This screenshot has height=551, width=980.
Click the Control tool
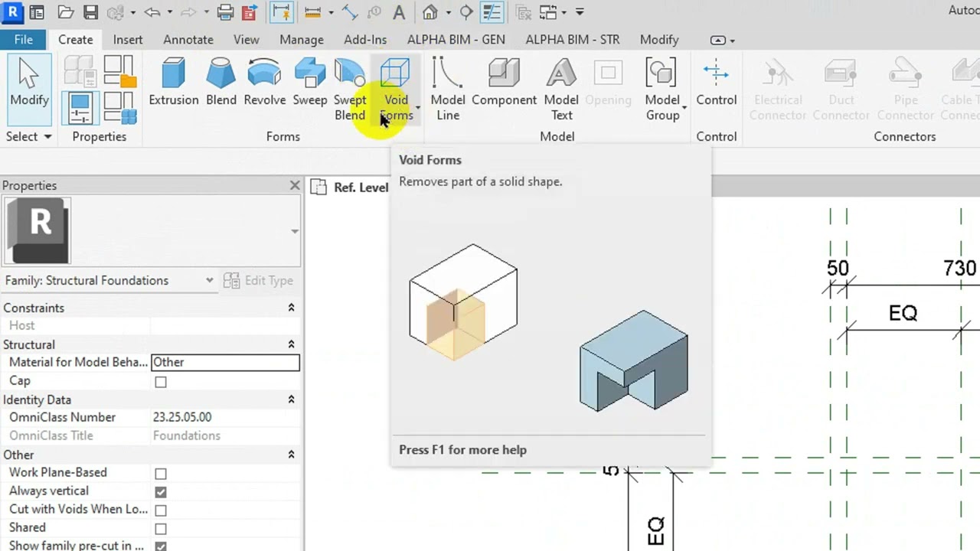tap(716, 83)
